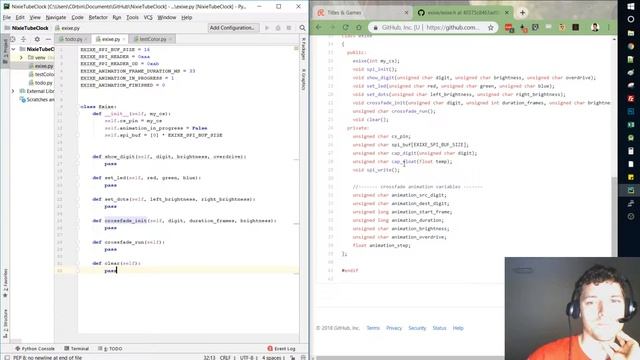Open the Terminal tool window
This screenshot has height=360, width=640.
(76, 349)
